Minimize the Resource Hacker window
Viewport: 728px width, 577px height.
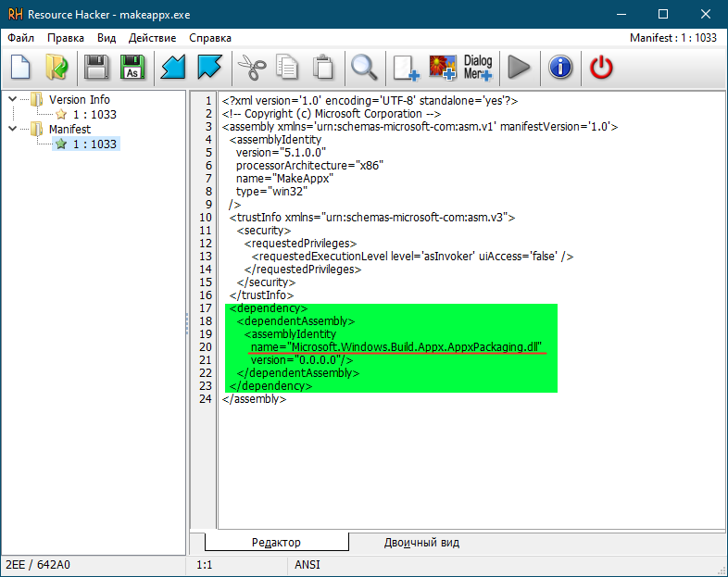(x=621, y=14)
